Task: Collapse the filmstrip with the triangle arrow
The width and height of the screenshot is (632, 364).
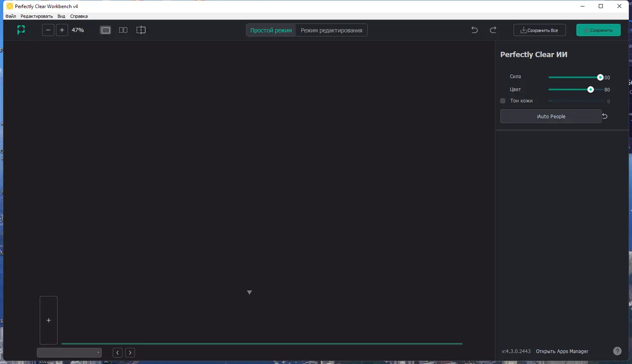Action: 250,292
